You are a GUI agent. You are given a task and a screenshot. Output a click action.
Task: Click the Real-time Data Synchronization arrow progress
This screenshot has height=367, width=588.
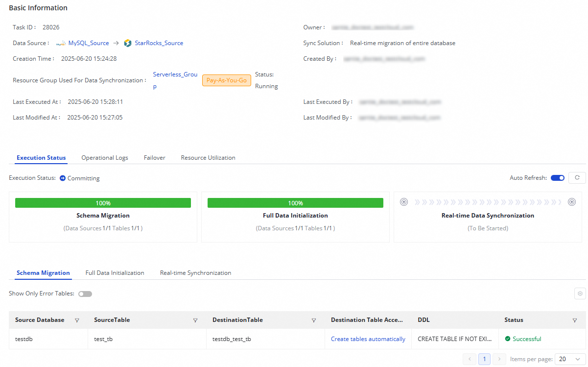pos(488,202)
